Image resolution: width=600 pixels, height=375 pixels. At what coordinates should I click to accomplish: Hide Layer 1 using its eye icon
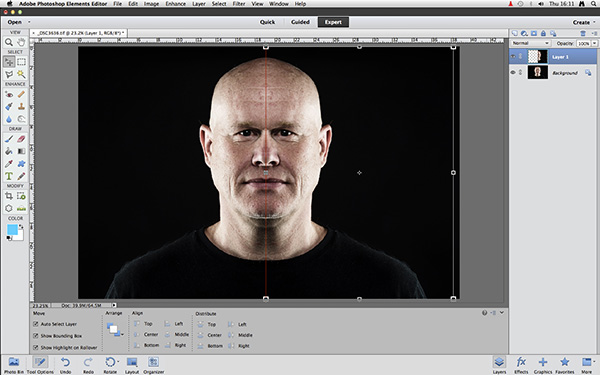(513, 57)
